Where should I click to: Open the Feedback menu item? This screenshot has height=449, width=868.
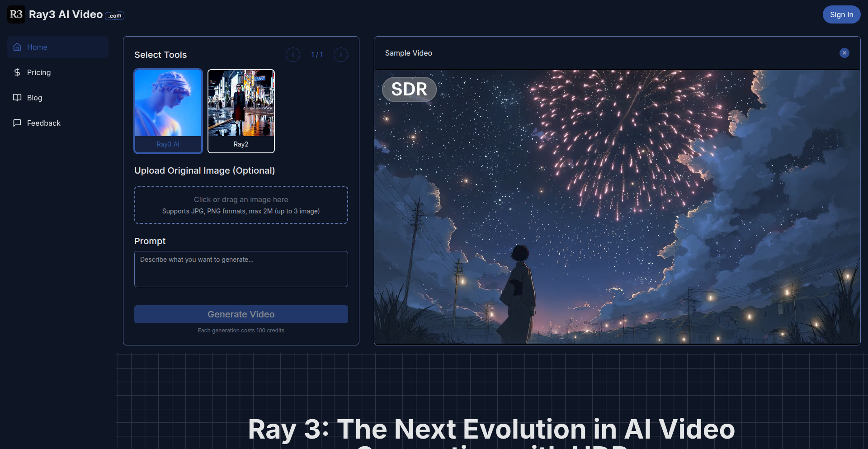click(x=58, y=123)
